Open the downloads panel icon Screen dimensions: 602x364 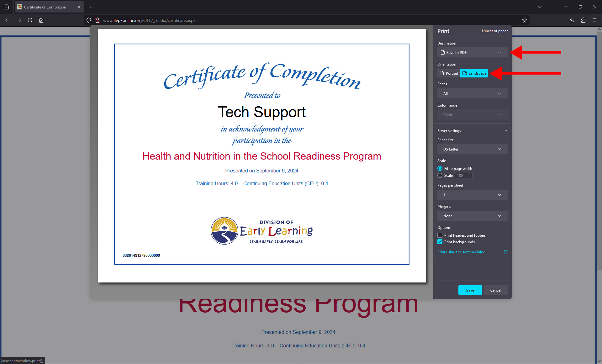coord(572,20)
